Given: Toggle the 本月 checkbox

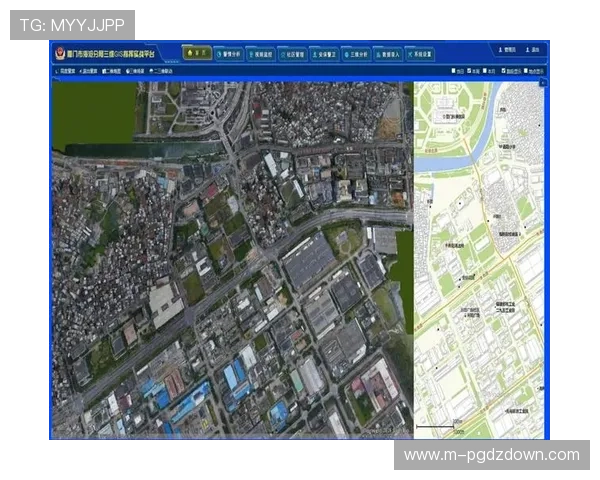Looking at the screenshot, I should coord(487,72).
